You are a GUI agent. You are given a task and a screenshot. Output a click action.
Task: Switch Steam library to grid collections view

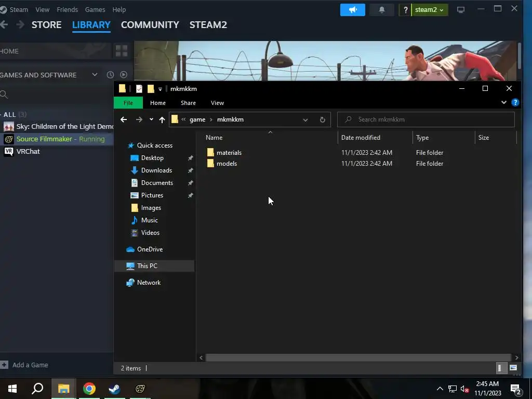(122, 51)
